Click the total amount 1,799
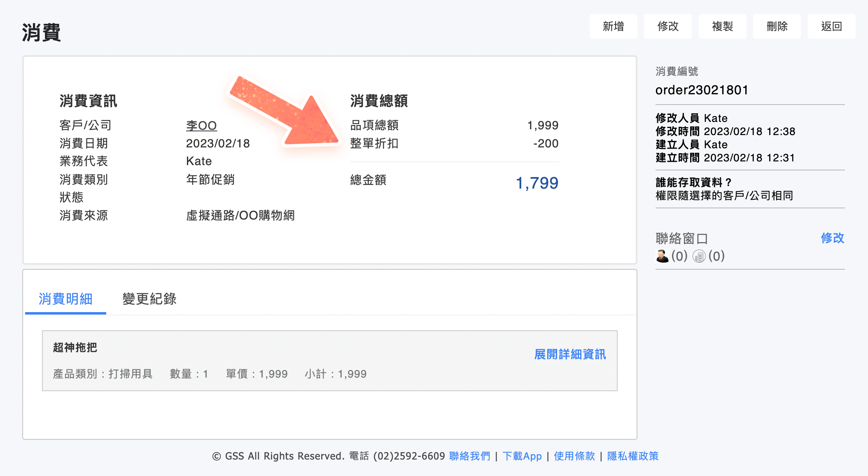This screenshot has width=868, height=476. (x=537, y=183)
